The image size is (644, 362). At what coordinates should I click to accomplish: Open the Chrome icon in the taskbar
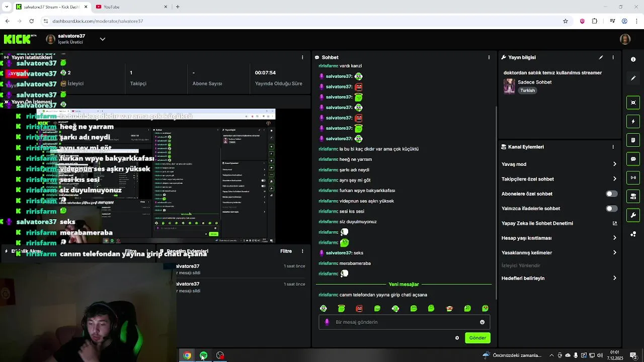(187, 355)
